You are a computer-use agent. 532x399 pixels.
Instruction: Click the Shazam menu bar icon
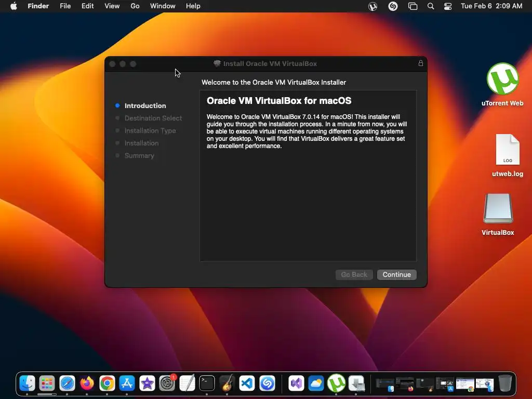pos(393,6)
